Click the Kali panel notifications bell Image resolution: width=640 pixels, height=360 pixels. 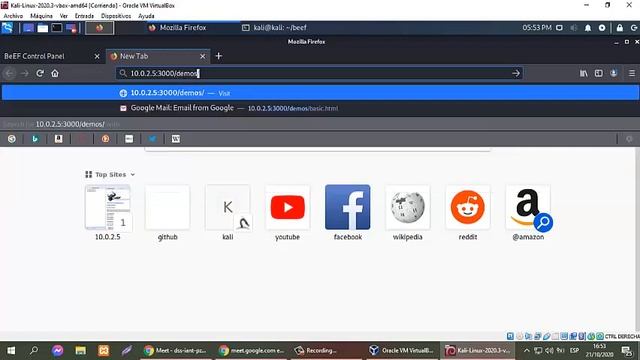click(588, 28)
